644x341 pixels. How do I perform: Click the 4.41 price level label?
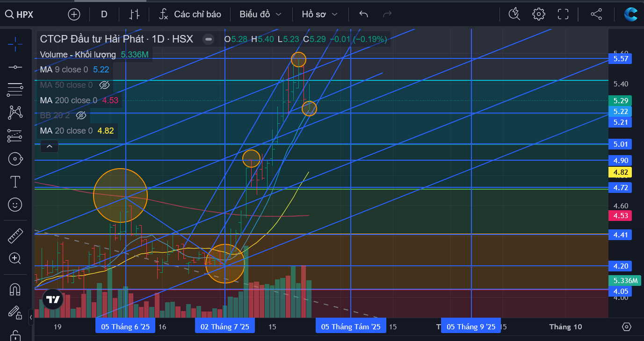[620, 234]
